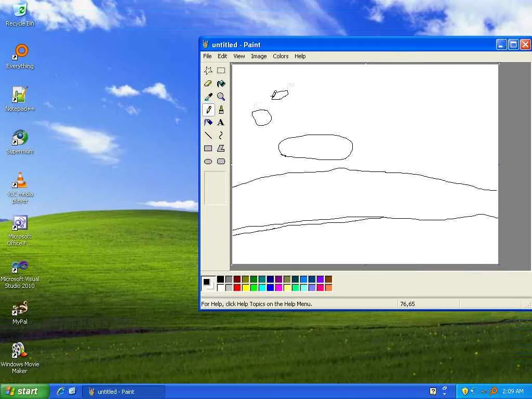Choose the white color swatch
The height and width of the screenshot is (399, 532).
click(x=220, y=288)
